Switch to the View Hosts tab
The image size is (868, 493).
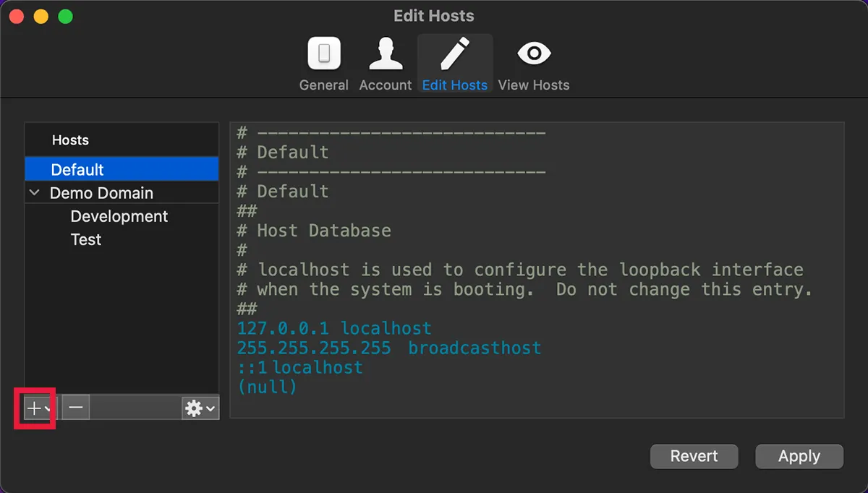(x=534, y=64)
